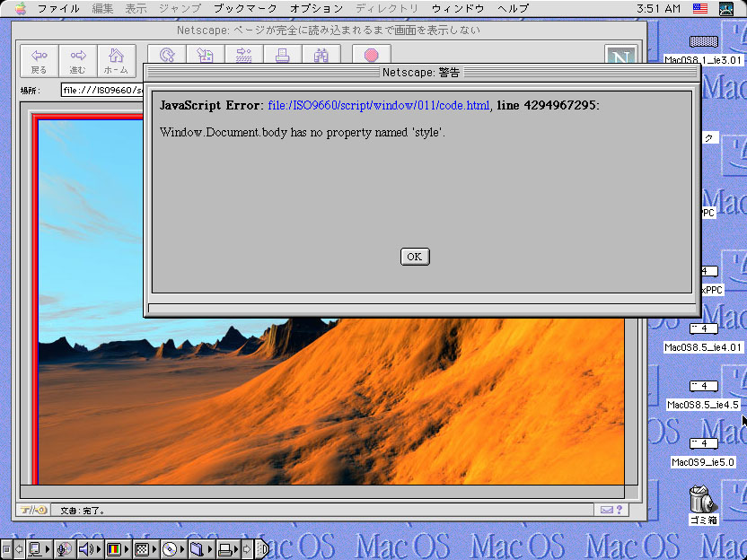Click the Back (戻る) toolbar button
Viewport: 747px width, 560px height.
click(x=40, y=61)
